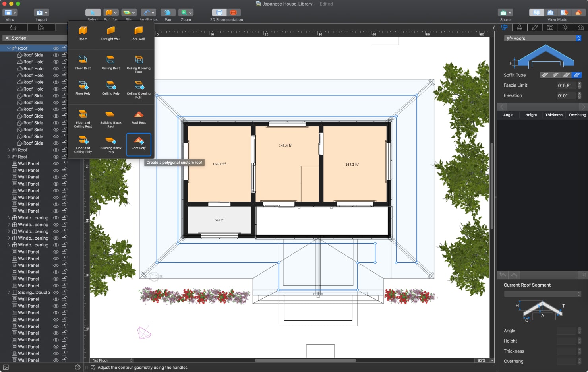Open the 1st Floor story selector
Viewport: 588px width, 372px height.
(112, 360)
